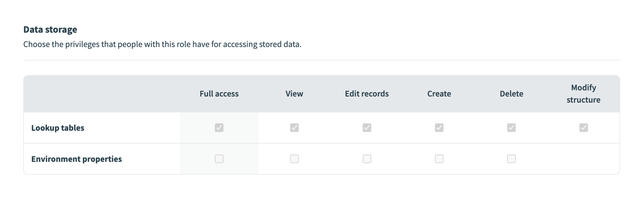Select the Environment properties row label
Image resolution: width=644 pixels, height=204 pixels.
point(77,159)
